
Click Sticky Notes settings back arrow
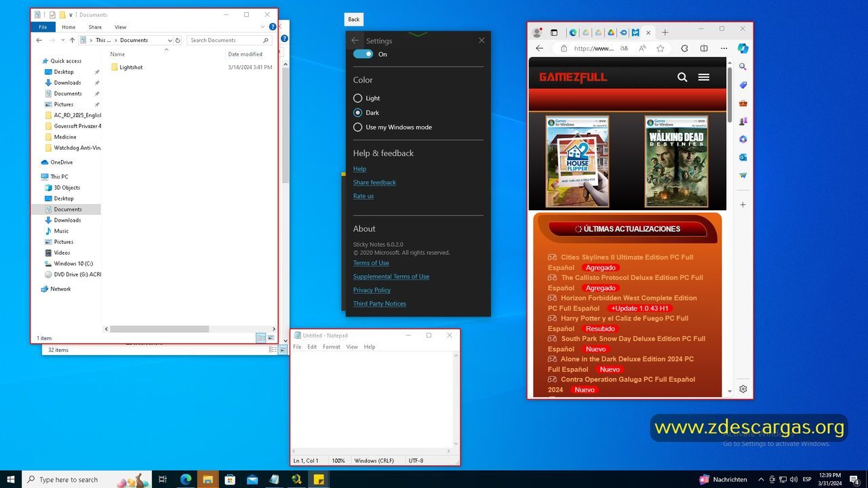pos(355,41)
